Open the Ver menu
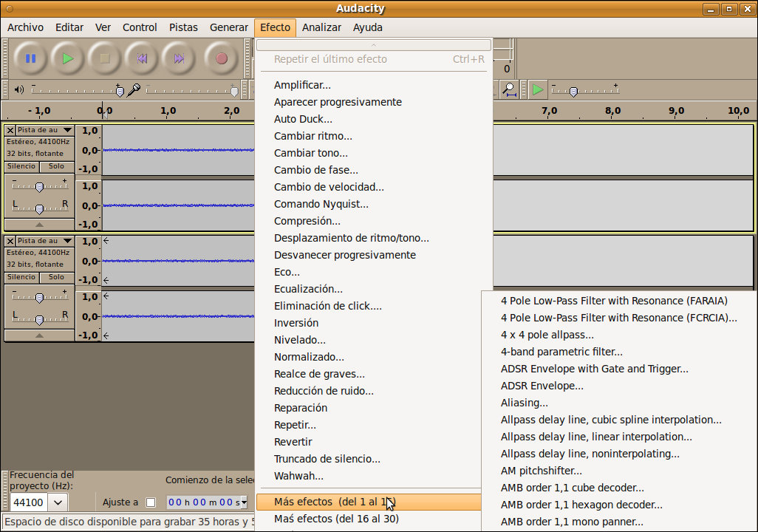This screenshot has height=532, width=758. 103,27
